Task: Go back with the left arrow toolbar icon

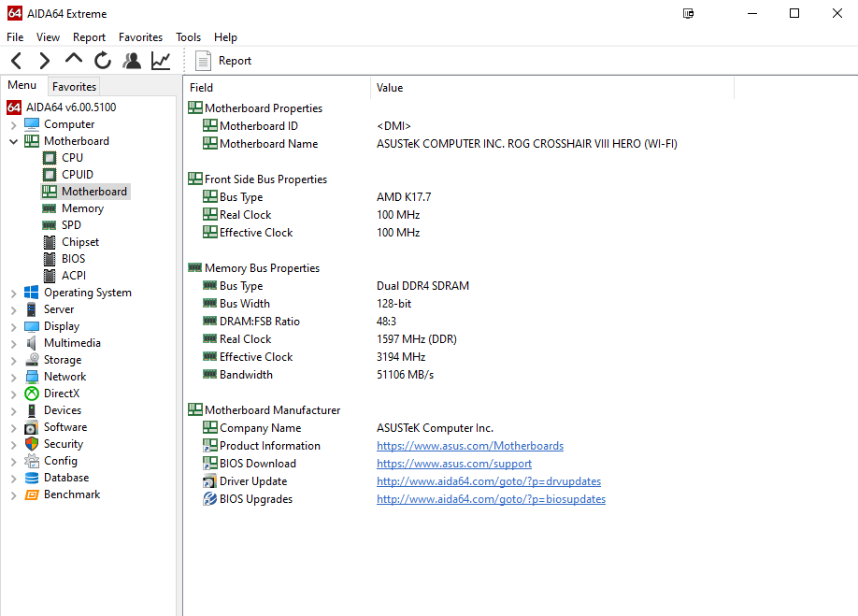Action: click(x=17, y=60)
